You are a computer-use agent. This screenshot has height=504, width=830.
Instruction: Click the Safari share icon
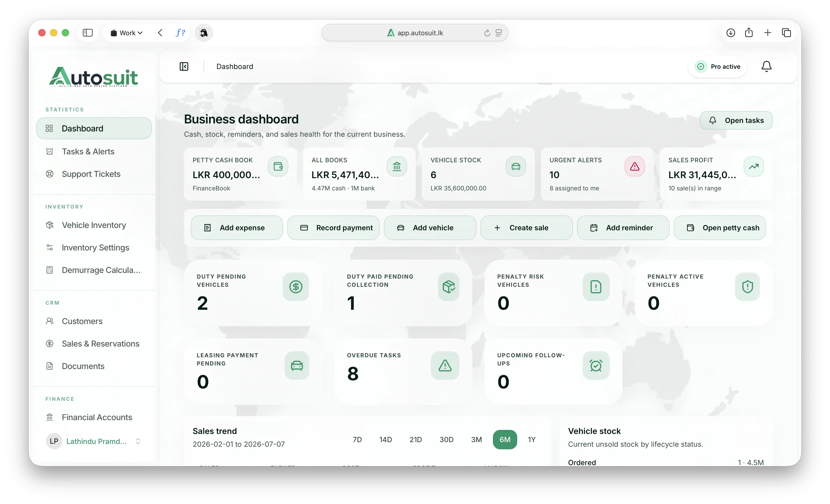pos(749,33)
